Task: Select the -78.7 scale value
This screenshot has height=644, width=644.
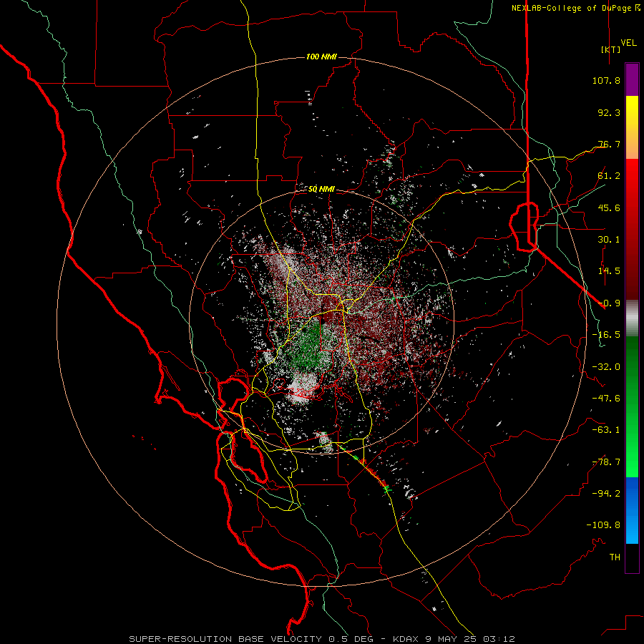Action: 606,462
